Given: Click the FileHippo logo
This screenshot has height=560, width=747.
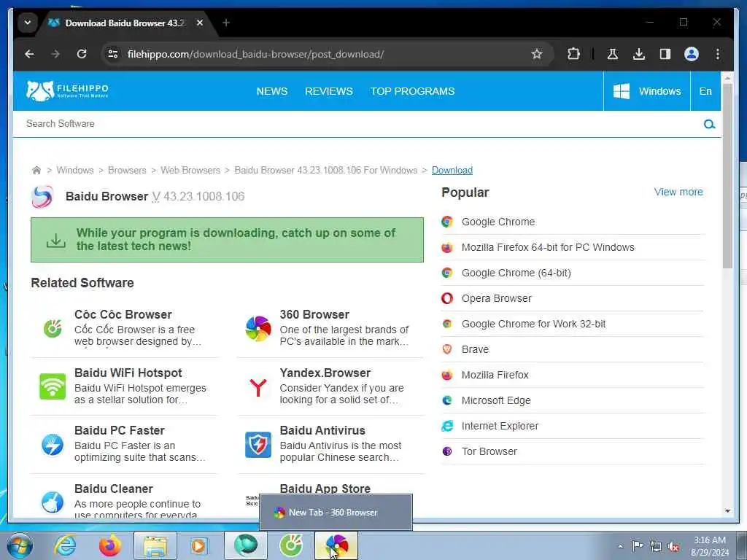Looking at the screenshot, I should pos(67,90).
